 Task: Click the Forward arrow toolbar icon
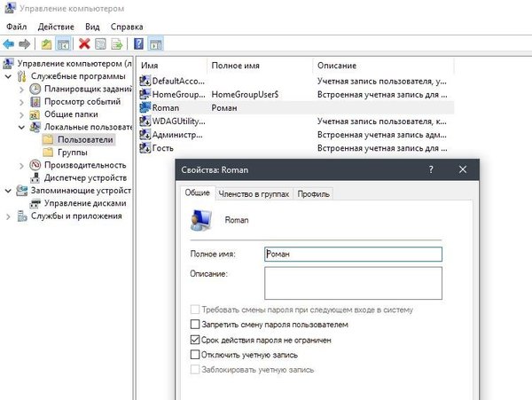click(25, 44)
